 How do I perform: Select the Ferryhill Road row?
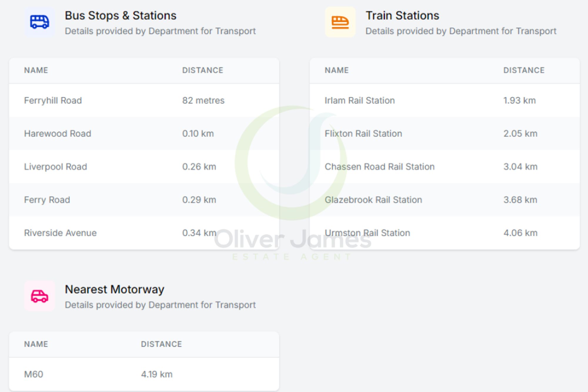pyautogui.click(x=53, y=100)
